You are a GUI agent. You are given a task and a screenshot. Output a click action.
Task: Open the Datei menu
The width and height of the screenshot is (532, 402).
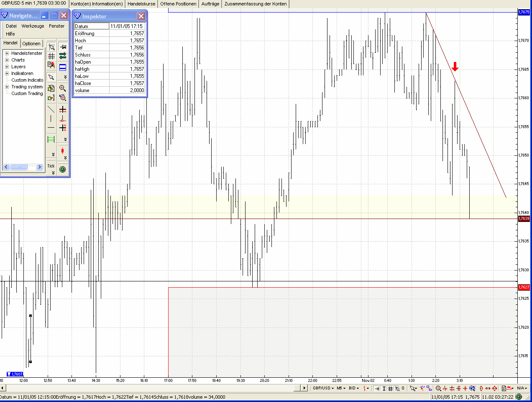coord(11,26)
